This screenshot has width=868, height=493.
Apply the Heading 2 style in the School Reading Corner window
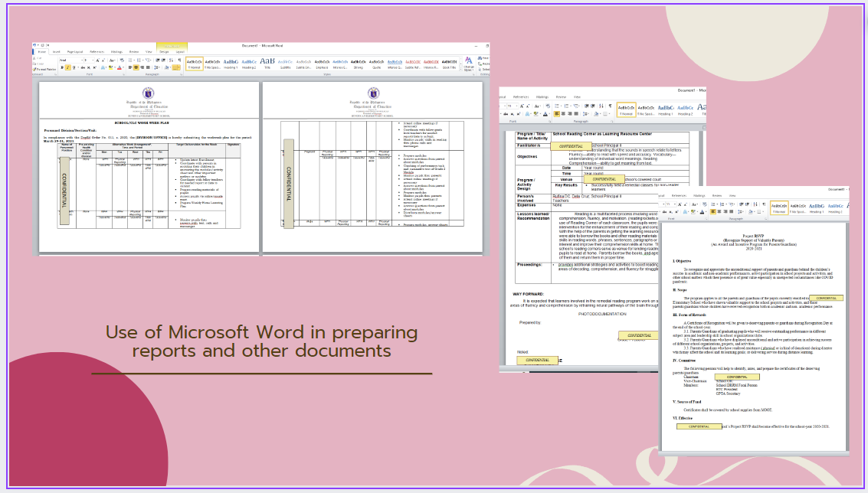pyautogui.click(x=685, y=109)
